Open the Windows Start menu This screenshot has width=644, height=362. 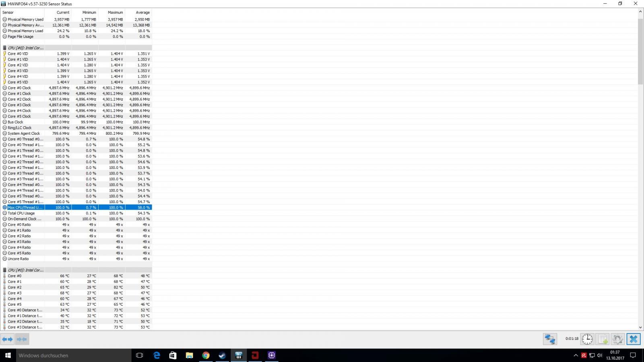pyautogui.click(x=8, y=355)
